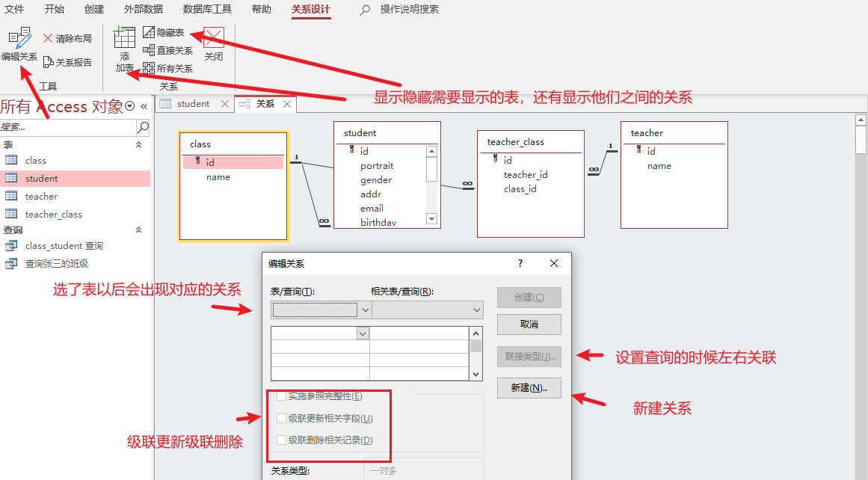The height and width of the screenshot is (480, 868).
Task: Click the search magnifier in navigation pane
Action: (143, 127)
